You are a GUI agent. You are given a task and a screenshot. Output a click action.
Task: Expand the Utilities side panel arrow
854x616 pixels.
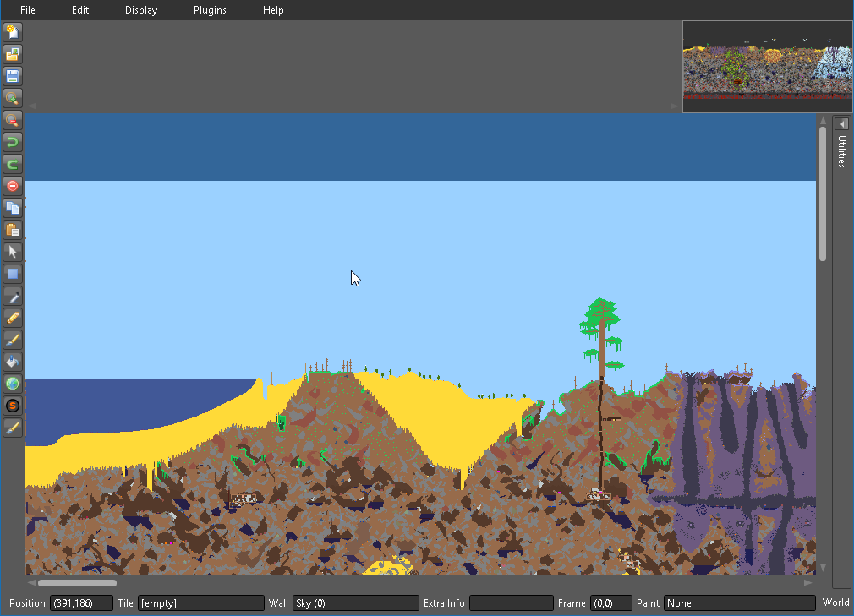click(x=841, y=124)
